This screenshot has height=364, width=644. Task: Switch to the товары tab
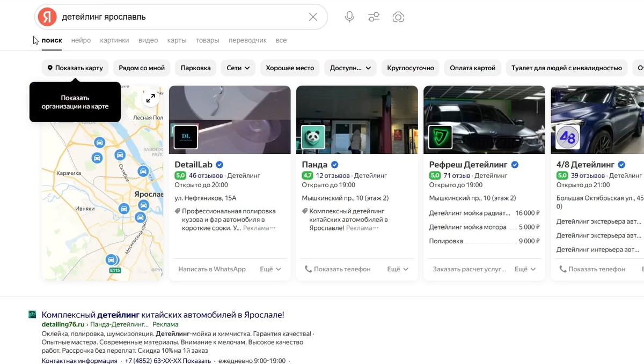click(208, 40)
